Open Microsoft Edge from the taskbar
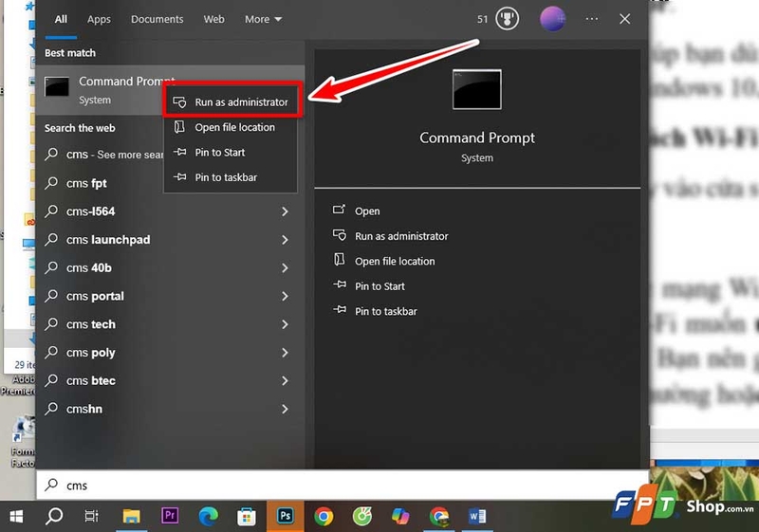Viewport: 759px width, 532px height. click(x=208, y=517)
